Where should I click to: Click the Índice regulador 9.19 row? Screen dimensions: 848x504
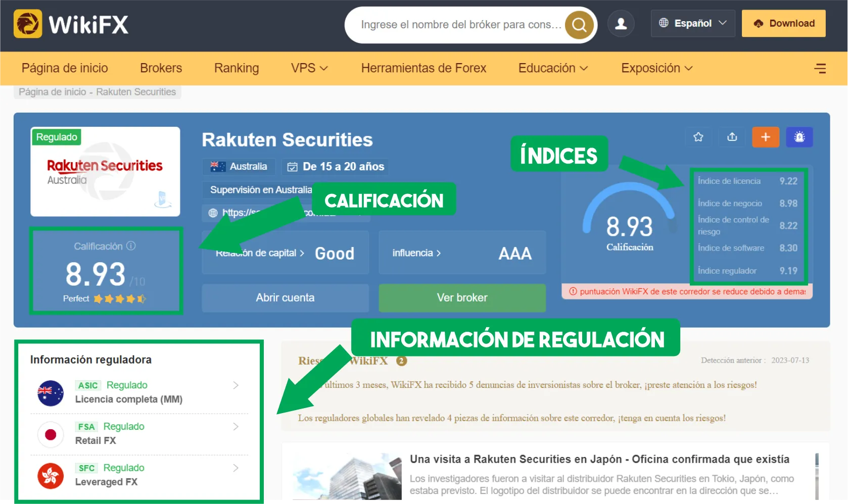point(747,271)
